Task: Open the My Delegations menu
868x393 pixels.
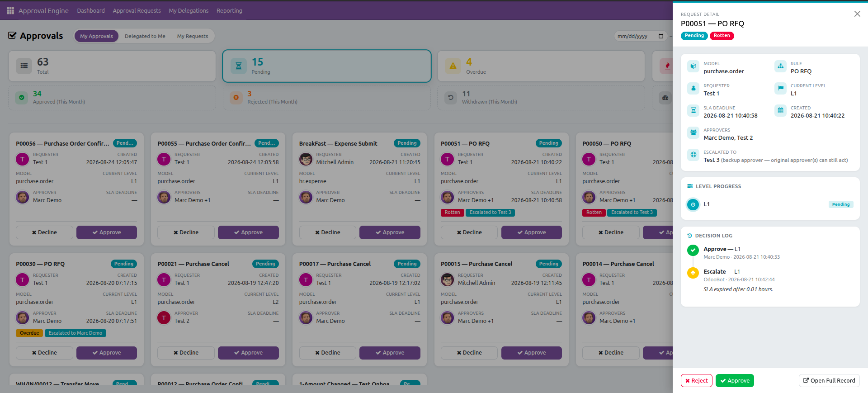Action: 189,10
